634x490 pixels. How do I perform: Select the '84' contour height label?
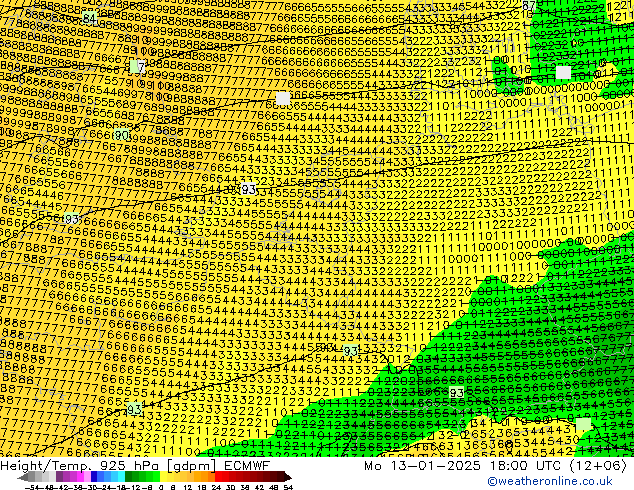(x=89, y=18)
